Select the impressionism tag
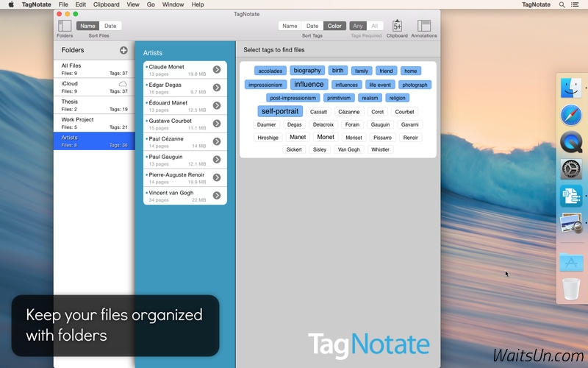The height and width of the screenshot is (368, 588). click(265, 85)
